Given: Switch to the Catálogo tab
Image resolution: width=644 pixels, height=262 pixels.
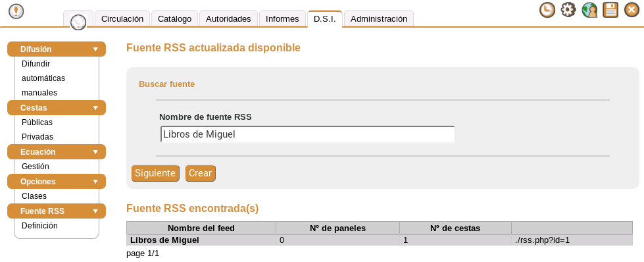Looking at the screenshot, I should 174,19.
